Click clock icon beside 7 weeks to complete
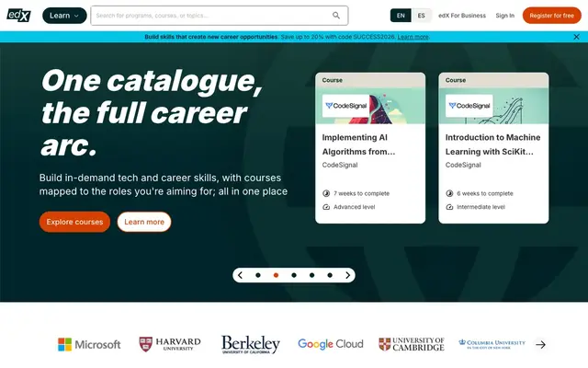Image resolution: width=588 pixels, height=368 pixels. point(326,193)
